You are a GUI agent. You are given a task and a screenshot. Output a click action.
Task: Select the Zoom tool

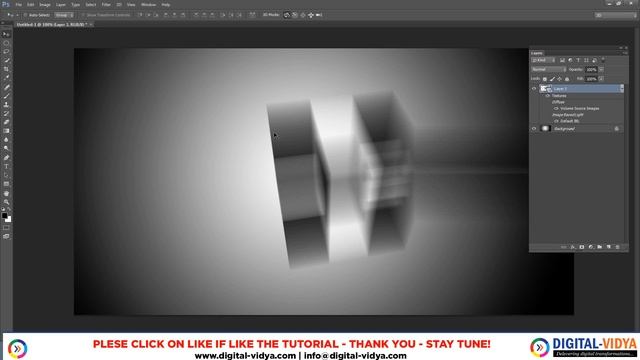[x=6, y=202]
